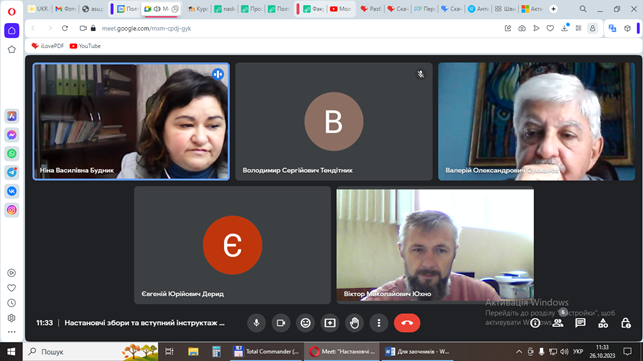Show the participants people panel
This screenshot has height=361, width=643.
coord(558,323)
